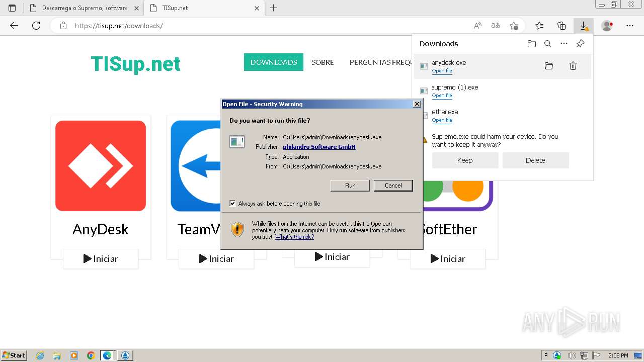Click Run in the security warning

(350, 186)
